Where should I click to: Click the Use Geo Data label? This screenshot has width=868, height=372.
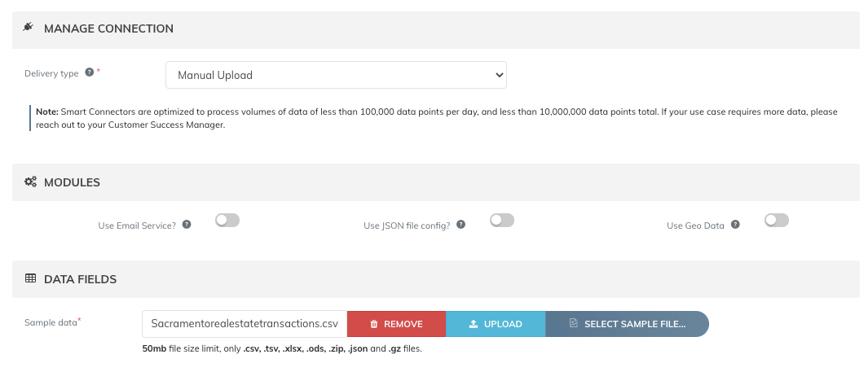point(695,225)
